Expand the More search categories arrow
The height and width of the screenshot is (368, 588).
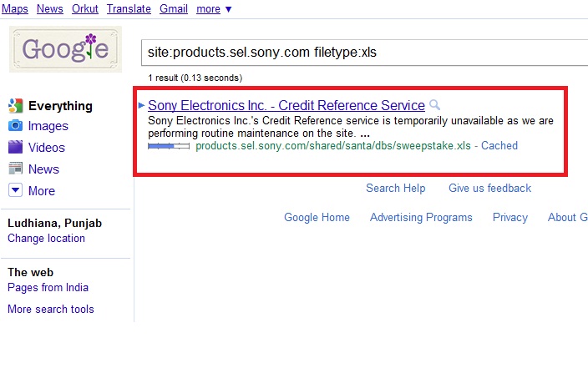point(15,190)
